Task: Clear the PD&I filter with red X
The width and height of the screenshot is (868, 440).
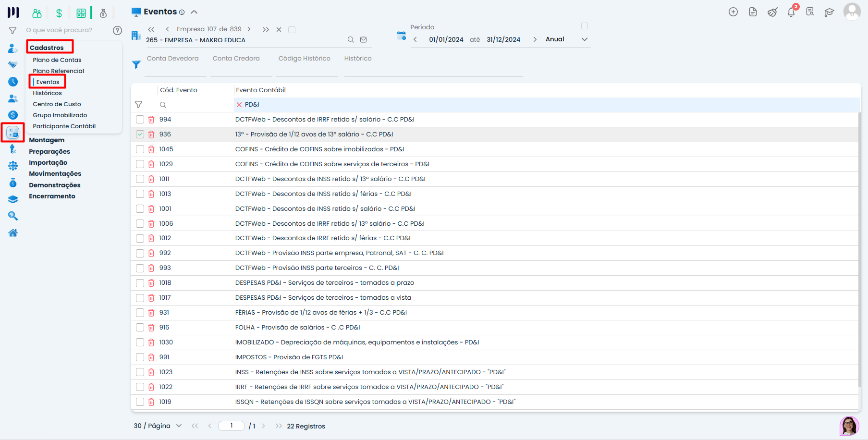Action: [239, 105]
